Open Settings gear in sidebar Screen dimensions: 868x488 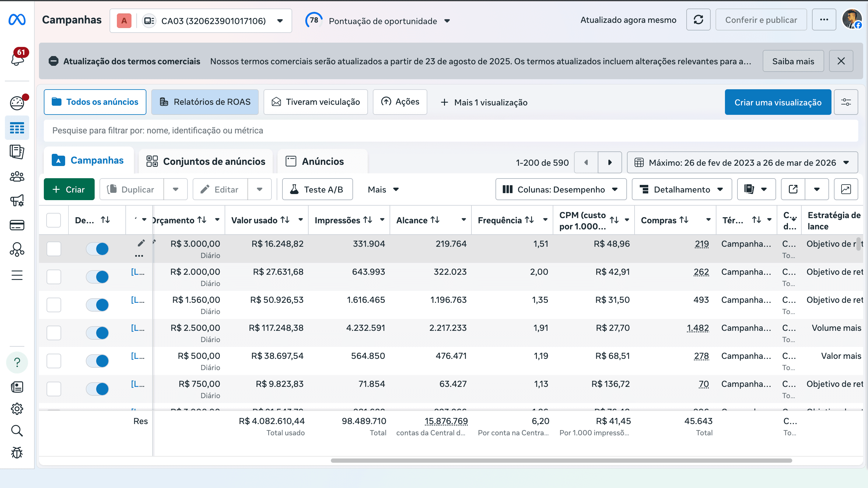point(17,409)
